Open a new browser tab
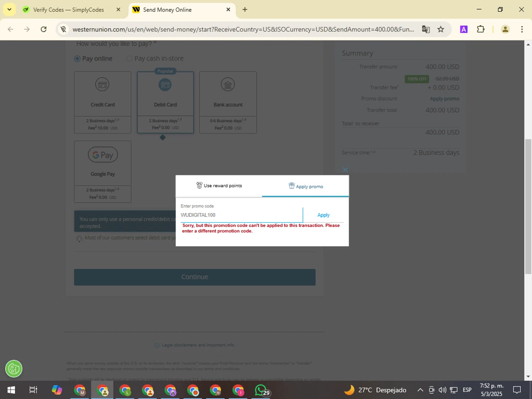The image size is (532, 399). click(x=245, y=10)
